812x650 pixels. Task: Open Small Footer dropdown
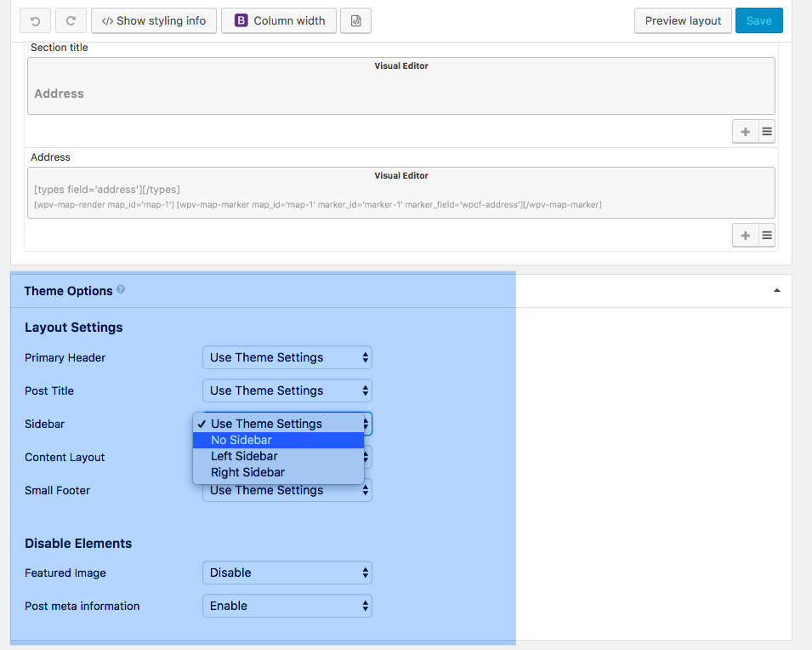point(287,492)
